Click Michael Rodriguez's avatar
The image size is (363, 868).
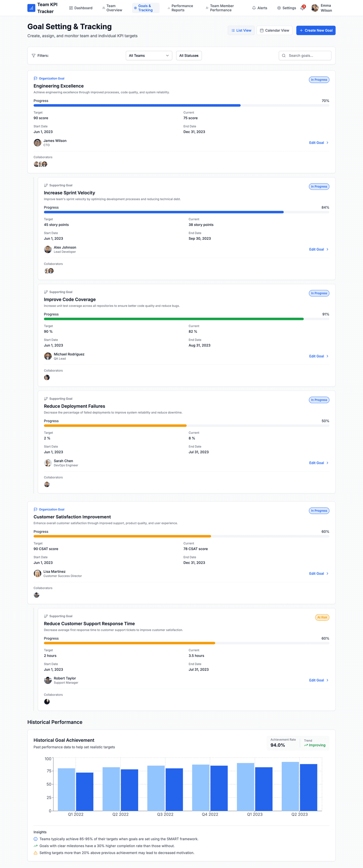(x=48, y=356)
